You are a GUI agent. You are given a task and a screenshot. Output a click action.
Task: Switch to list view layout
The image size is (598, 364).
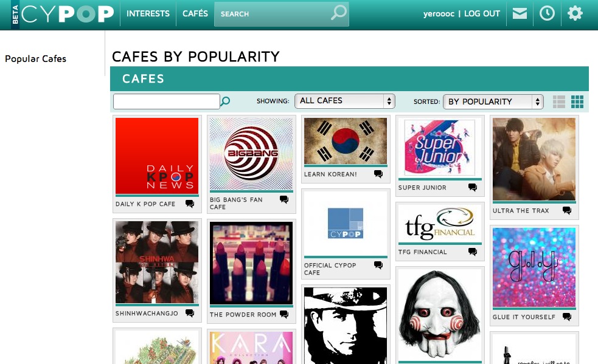coord(558,101)
